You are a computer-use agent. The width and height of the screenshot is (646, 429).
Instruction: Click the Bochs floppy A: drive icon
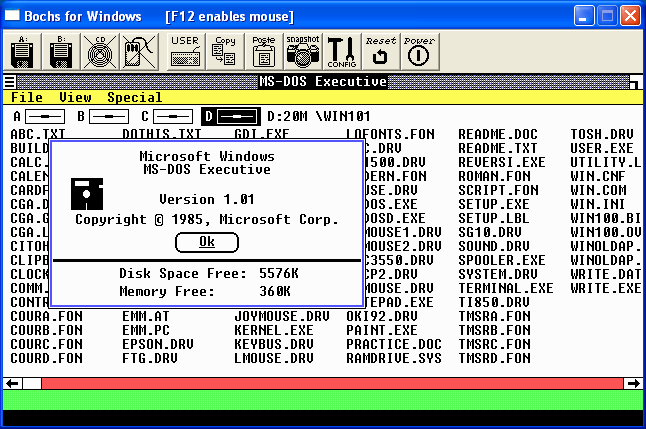pos(22,52)
